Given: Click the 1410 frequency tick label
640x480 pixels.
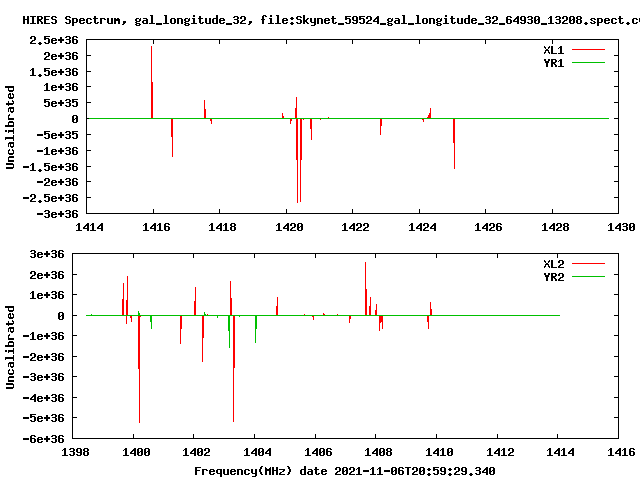Looking at the screenshot, I should click(x=439, y=452).
